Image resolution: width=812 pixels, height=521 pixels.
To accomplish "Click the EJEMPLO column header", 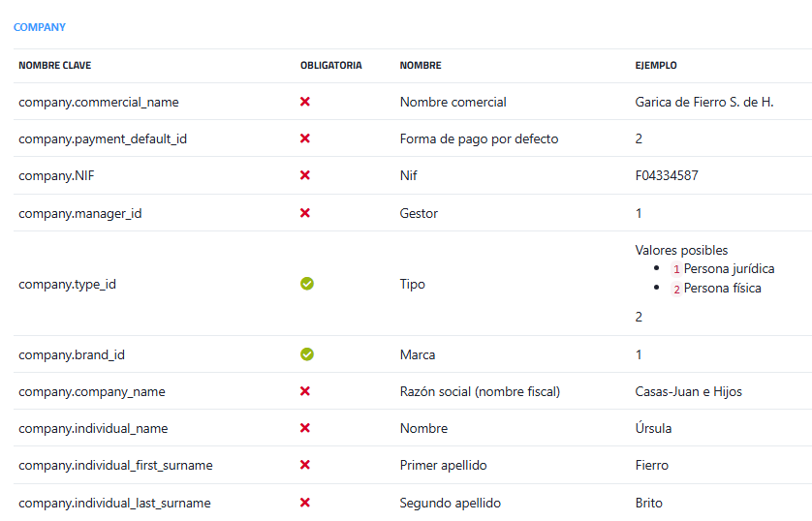I will tap(656, 66).
